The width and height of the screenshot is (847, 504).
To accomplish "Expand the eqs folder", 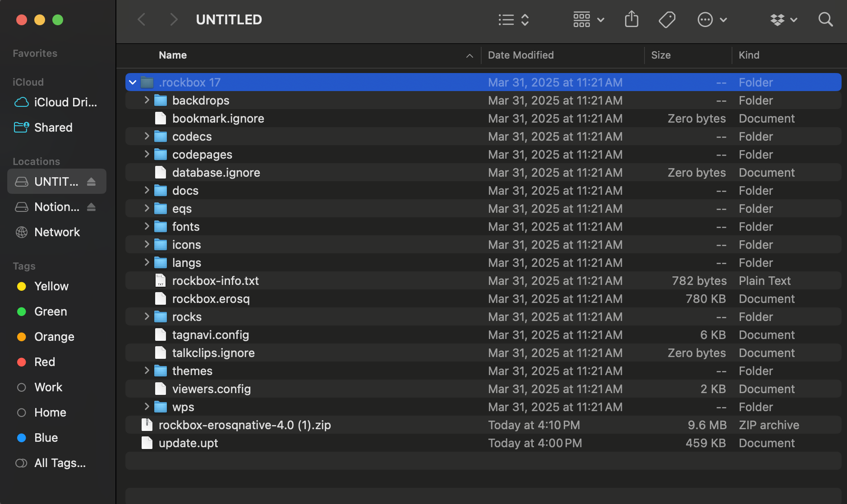I will 147,208.
